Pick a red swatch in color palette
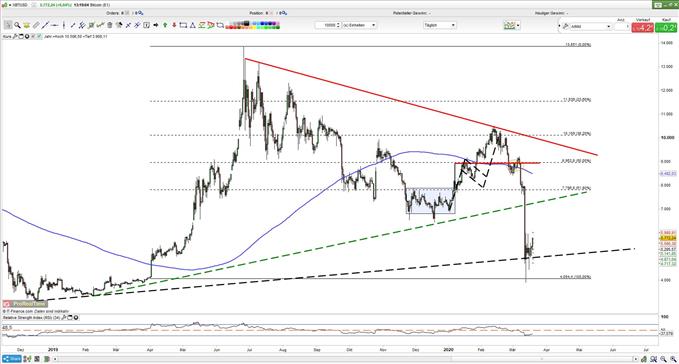Viewport: 679px width, 364px height. pos(230,27)
